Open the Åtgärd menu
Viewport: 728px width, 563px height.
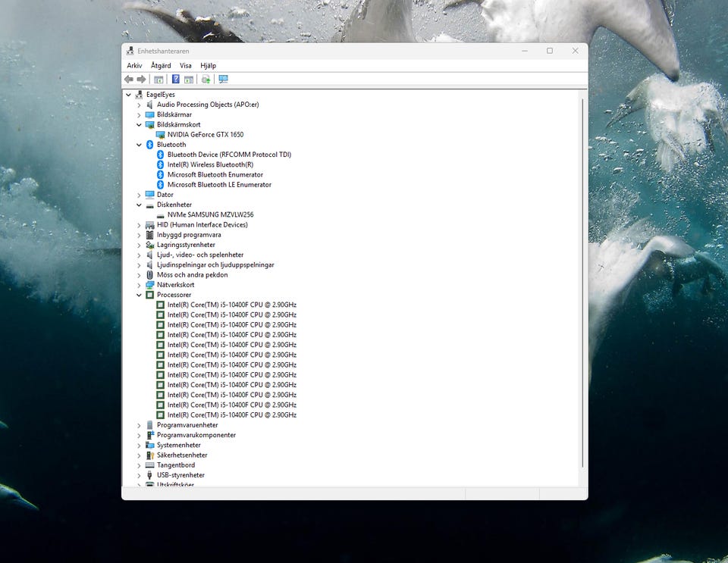pyautogui.click(x=161, y=66)
